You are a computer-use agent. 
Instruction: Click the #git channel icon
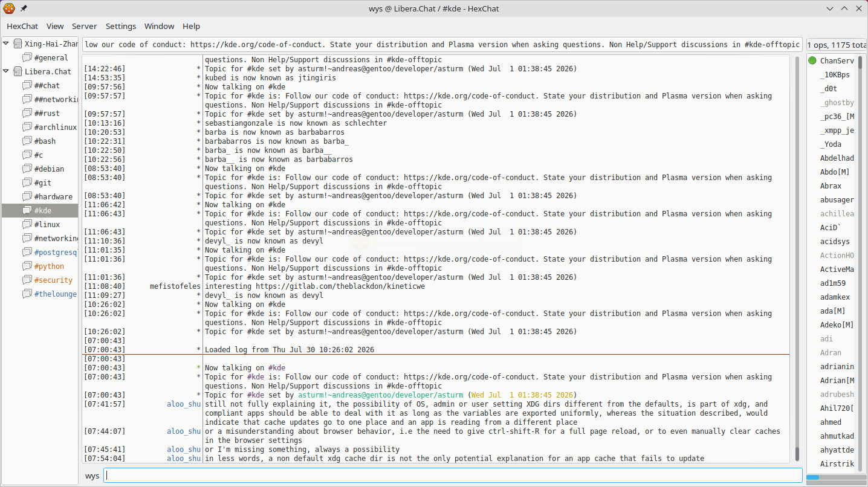[x=27, y=183]
